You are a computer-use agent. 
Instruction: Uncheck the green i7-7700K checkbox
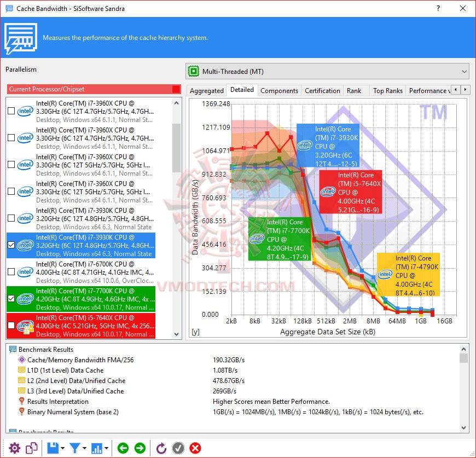tap(11, 298)
